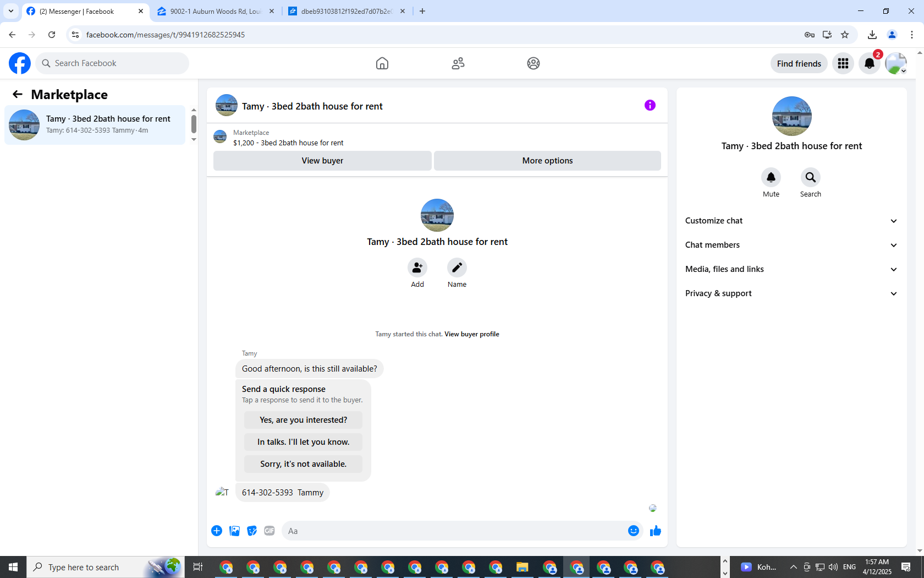The image size is (924, 578).
Task: Add people to the chat
Action: pyautogui.click(x=417, y=268)
